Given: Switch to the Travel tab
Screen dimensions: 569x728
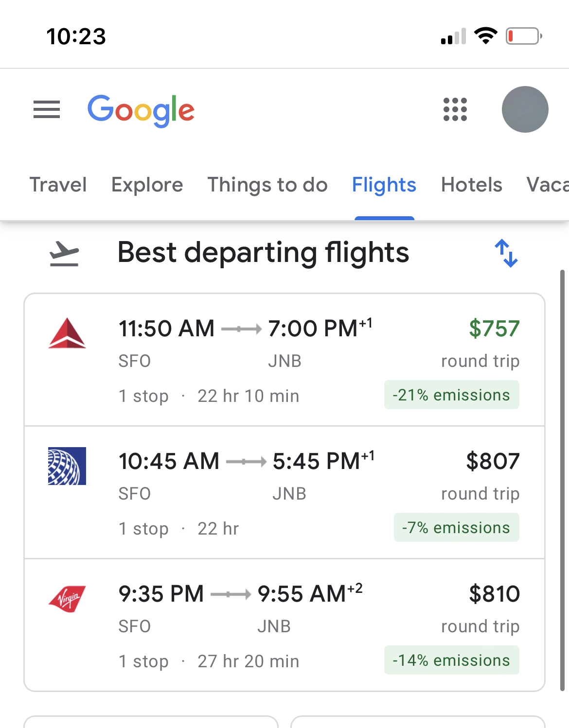Looking at the screenshot, I should (58, 185).
